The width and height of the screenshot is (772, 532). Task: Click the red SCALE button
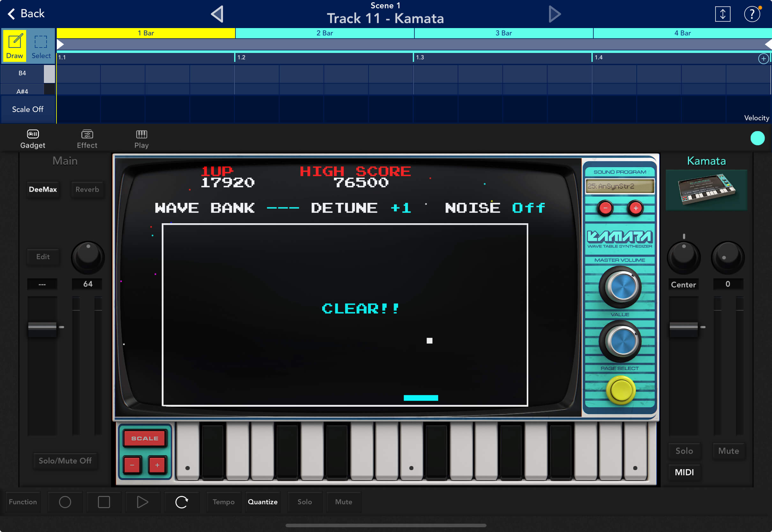145,438
